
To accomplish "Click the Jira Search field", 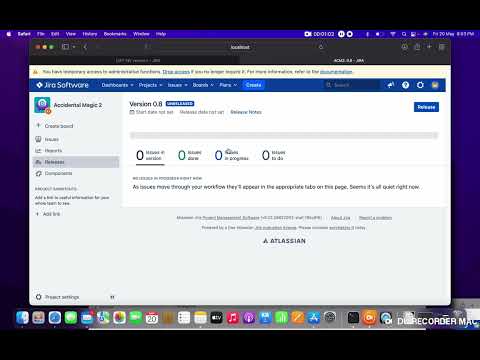I will [x=351, y=85].
